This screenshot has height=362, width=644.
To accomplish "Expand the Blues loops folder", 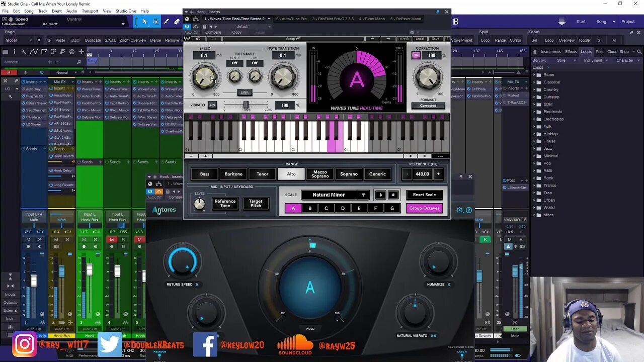I will click(x=535, y=75).
